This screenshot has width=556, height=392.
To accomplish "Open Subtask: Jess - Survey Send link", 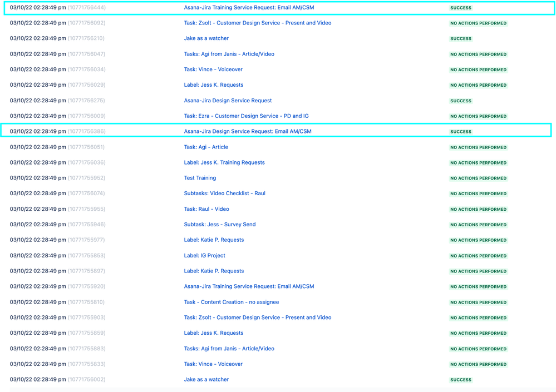I will click(x=220, y=225).
